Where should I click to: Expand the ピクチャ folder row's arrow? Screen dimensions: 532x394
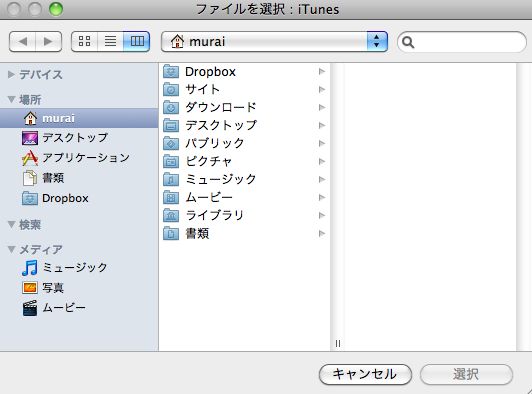point(322,162)
